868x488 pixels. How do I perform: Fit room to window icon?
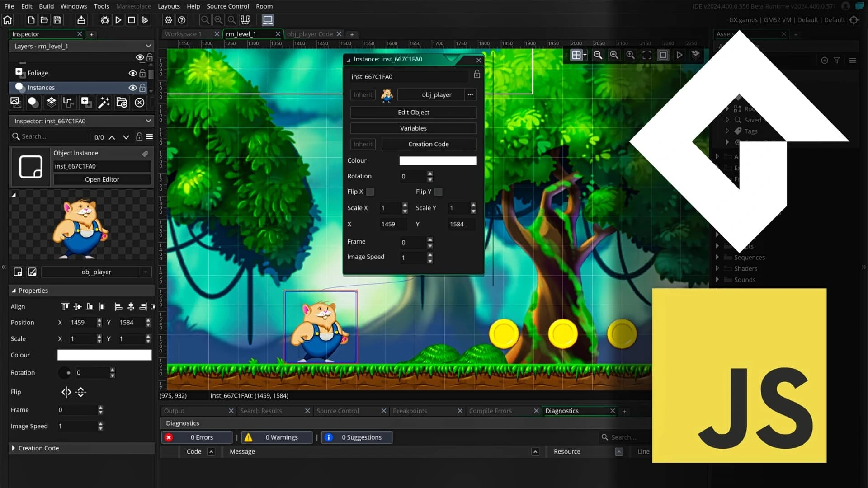[x=647, y=55]
